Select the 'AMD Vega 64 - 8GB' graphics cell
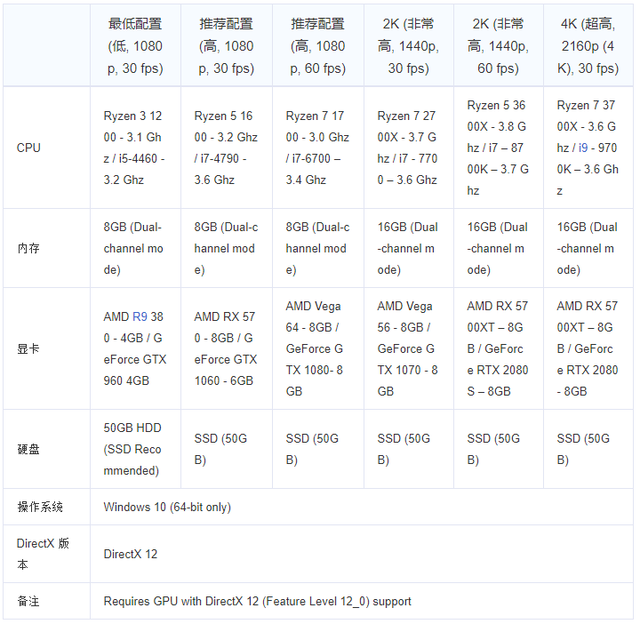 click(318, 349)
